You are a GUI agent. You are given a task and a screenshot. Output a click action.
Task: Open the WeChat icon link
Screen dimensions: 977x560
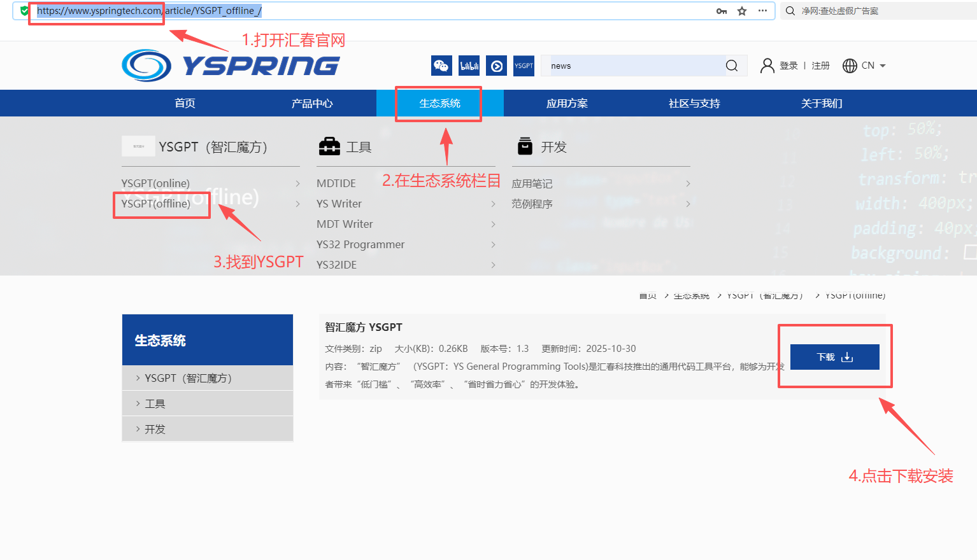click(x=441, y=66)
